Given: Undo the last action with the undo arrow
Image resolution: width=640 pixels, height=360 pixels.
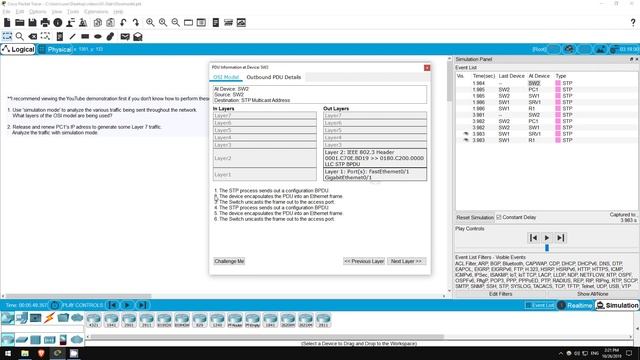Looking at the screenshot, I should [x=123, y=22].
